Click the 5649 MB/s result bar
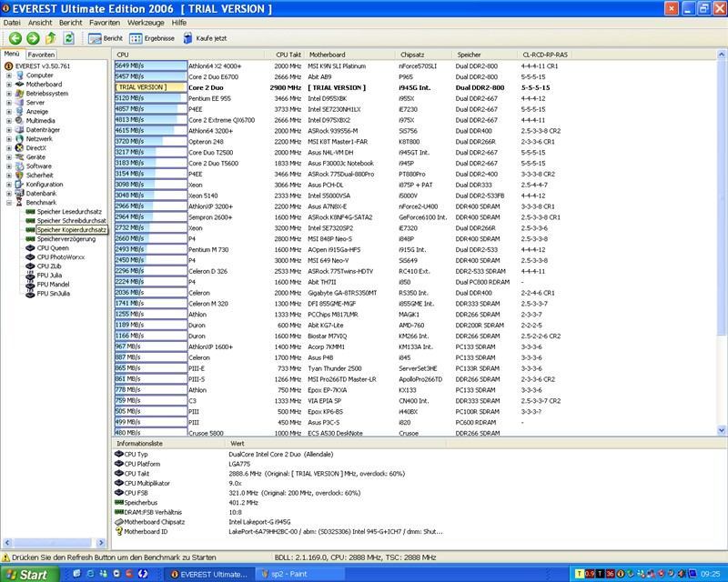Viewport: 728px width, 582px height. tap(151, 65)
